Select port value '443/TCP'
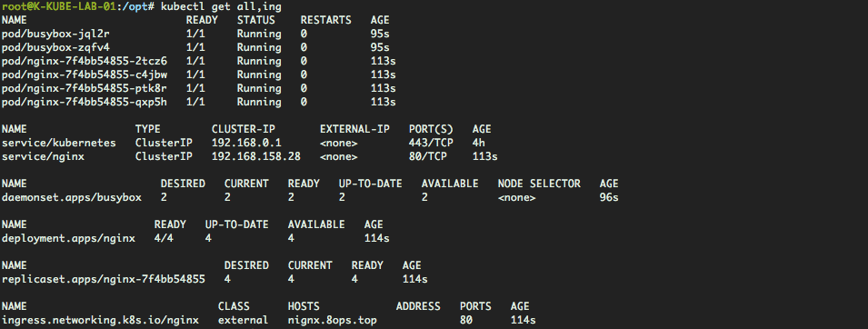868x329 pixels. [431, 143]
